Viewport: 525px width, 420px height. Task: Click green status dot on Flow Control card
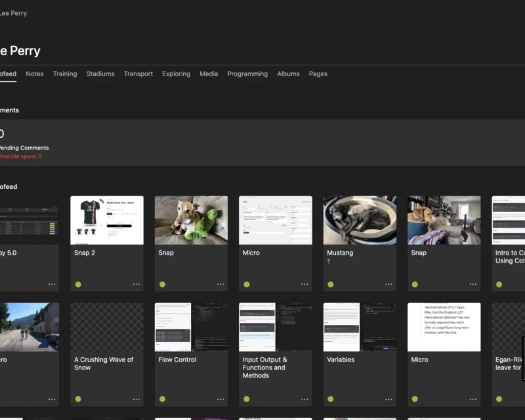click(162, 399)
